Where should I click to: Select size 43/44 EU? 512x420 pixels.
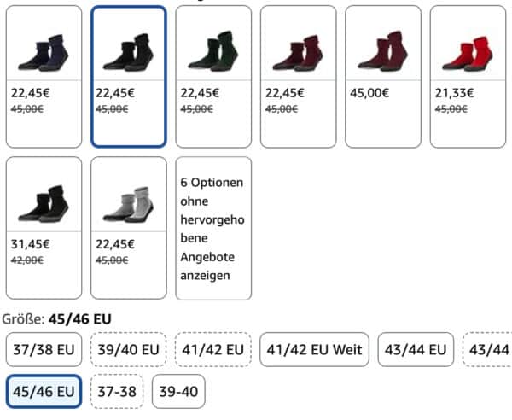click(416, 349)
